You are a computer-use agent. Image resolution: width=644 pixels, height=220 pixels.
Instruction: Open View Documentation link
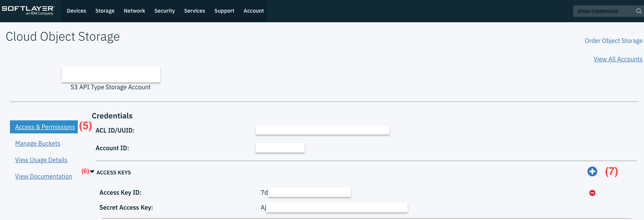pos(44,176)
